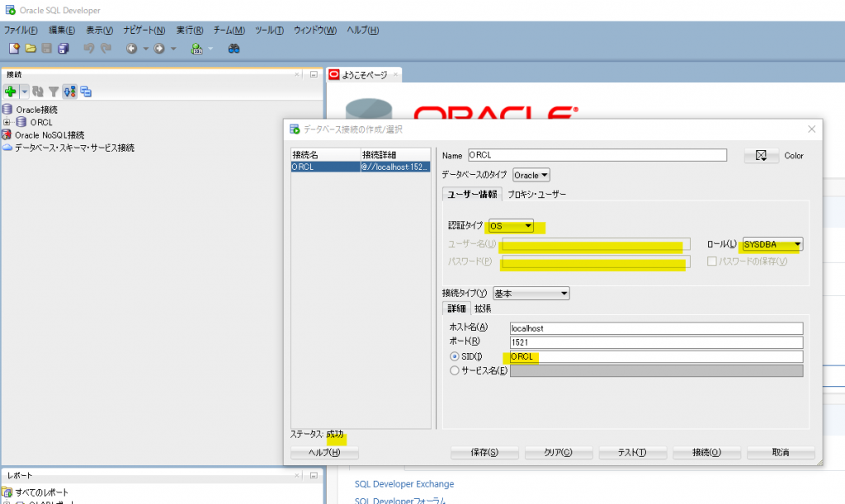Click the Back navigation arrow icon
The height and width of the screenshot is (504, 845).
tap(131, 49)
